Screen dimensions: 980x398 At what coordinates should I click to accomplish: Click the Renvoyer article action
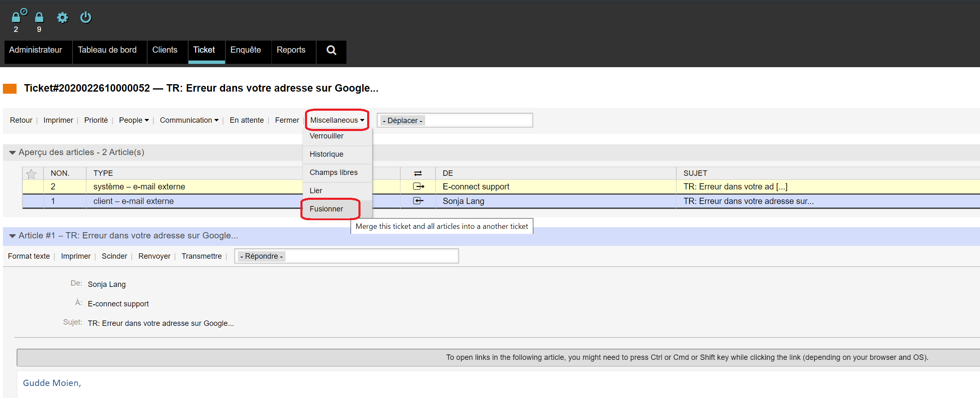[x=154, y=256]
